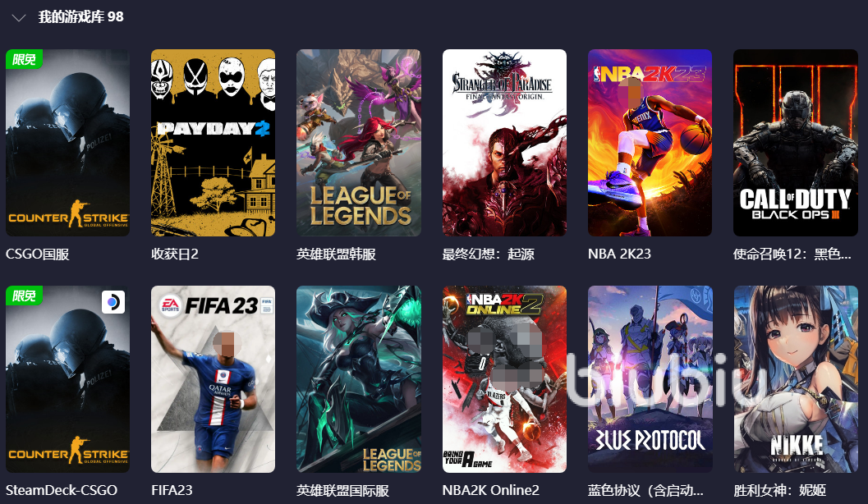Select the 英雄联盟韩服 League of Legends cover
The width and height of the screenshot is (868, 504).
[359, 143]
